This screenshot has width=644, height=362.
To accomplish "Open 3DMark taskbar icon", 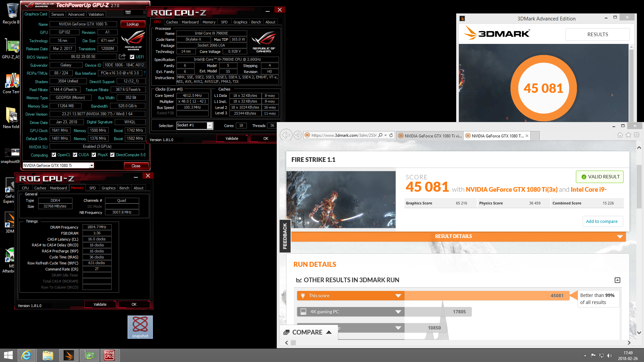I will 69,355.
